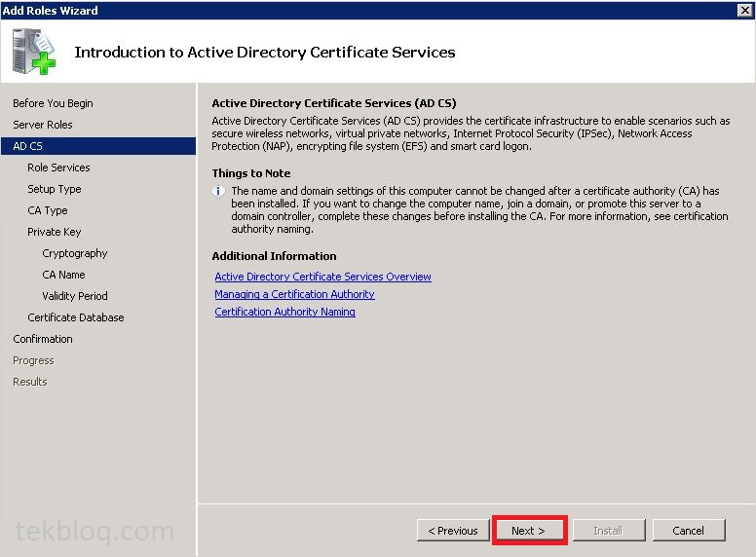This screenshot has width=756, height=557.
Task: Go to the Role Services step
Action: tap(58, 167)
